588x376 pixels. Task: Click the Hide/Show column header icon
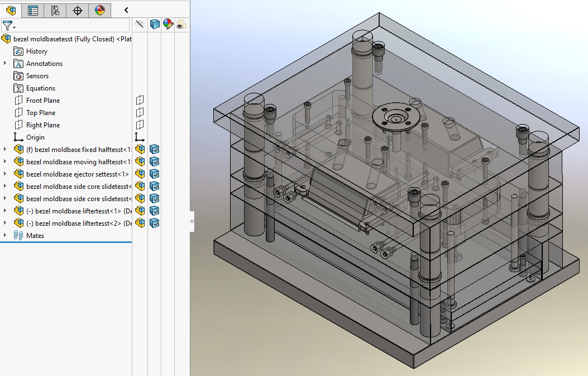140,25
